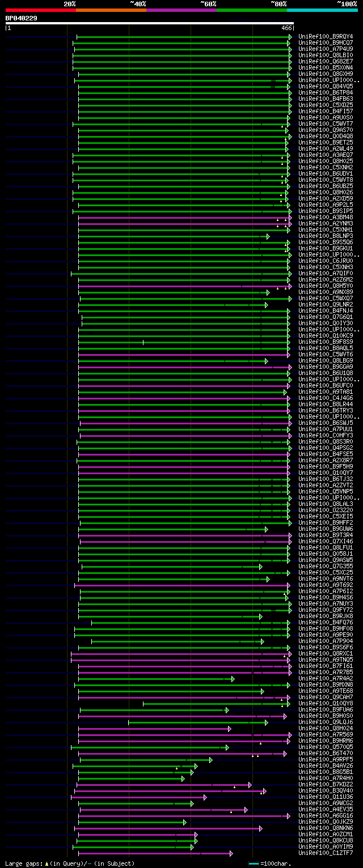The height and width of the screenshot is (868, 363).
Task: Select hit UniRef100_Q10KC9
Action: pyautogui.click(x=326, y=336)
